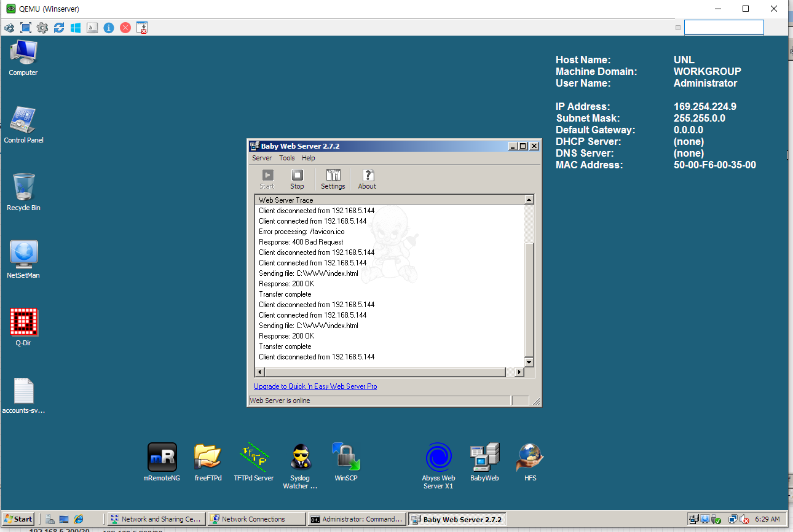Viewport: 793px width, 532px height.
Task: Click the blue info icon in QEMU toolbar
Action: (109, 28)
